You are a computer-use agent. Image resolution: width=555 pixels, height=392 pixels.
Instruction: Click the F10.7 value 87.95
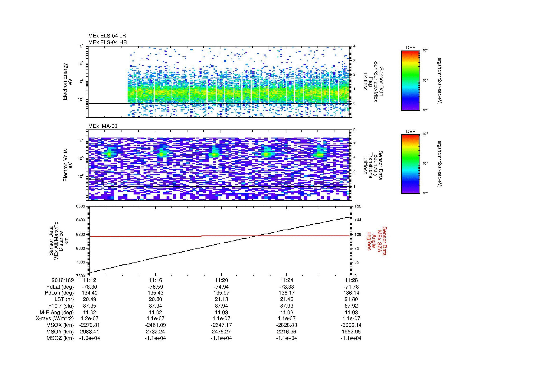click(90, 306)
